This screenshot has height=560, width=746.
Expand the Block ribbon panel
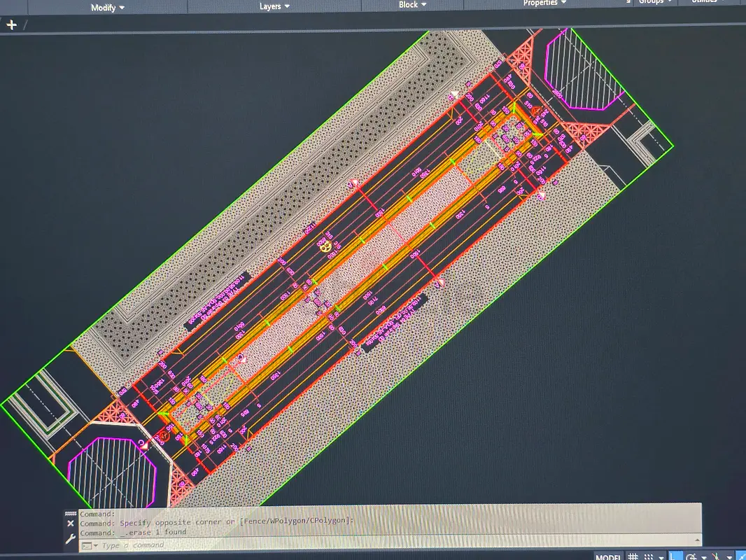click(x=412, y=5)
